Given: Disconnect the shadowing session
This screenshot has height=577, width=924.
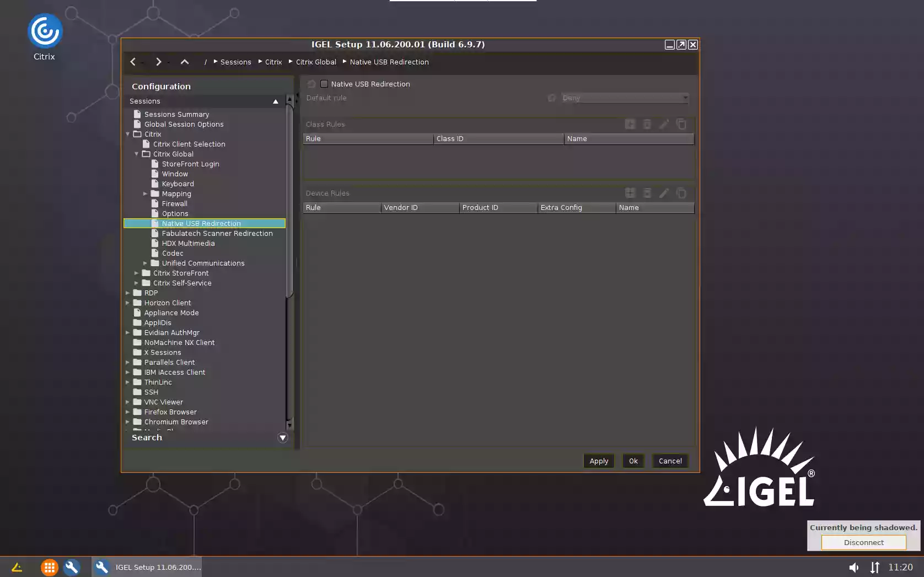Looking at the screenshot, I should [863, 542].
